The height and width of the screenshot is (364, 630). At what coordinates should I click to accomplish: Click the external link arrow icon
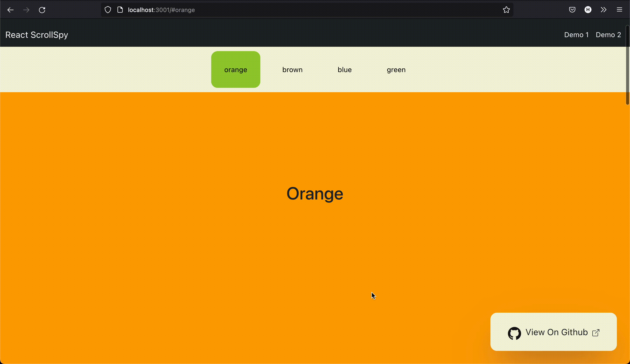click(x=596, y=333)
